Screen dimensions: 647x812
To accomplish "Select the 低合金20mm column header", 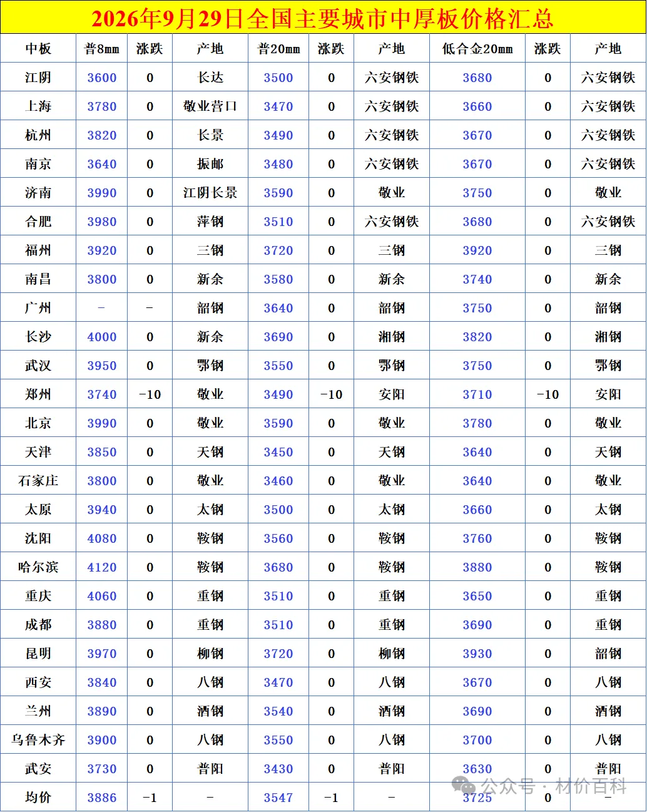I will coord(477,49).
